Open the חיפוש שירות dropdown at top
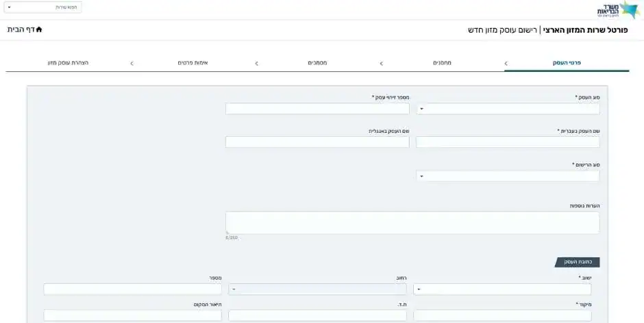The image size is (644, 323). coord(42,8)
